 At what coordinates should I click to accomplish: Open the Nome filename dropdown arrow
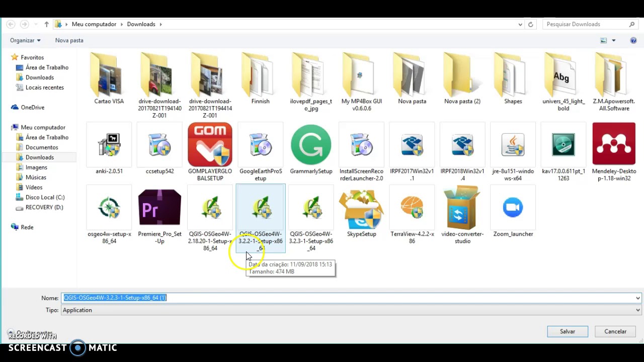638,298
